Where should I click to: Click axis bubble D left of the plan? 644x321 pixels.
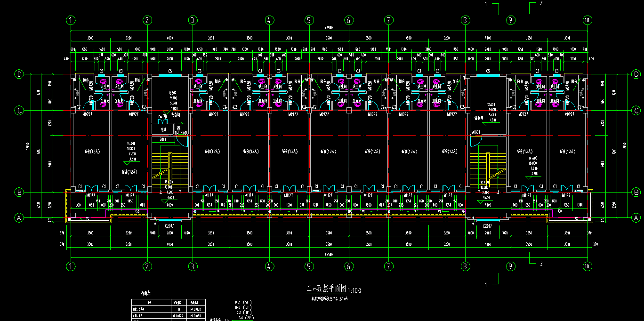(x=19, y=74)
